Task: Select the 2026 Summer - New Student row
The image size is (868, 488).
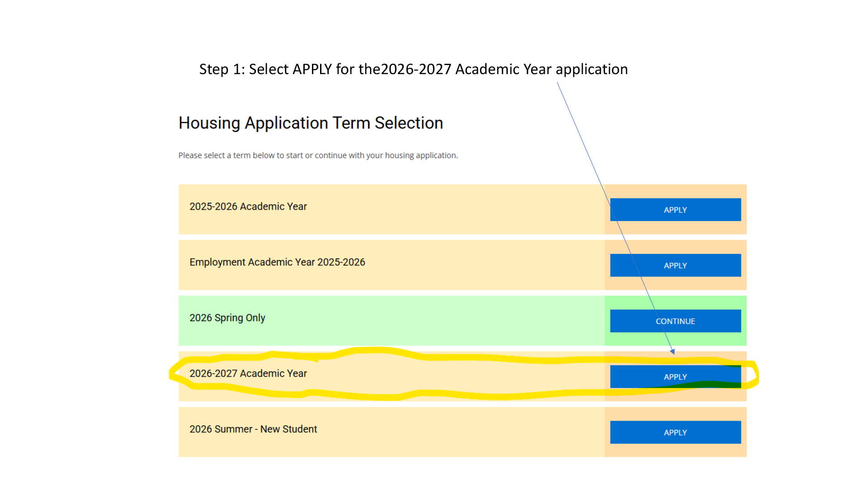Action: [x=253, y=429]
